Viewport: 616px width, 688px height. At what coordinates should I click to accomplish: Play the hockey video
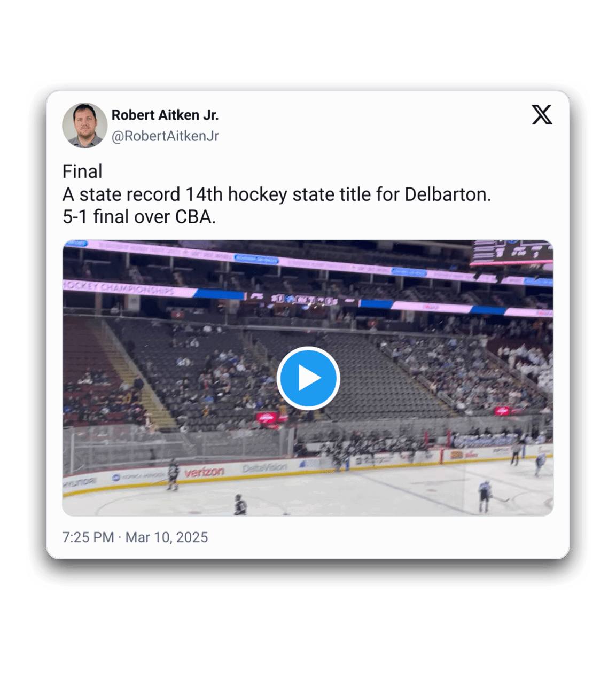click(x=308, y=378)
